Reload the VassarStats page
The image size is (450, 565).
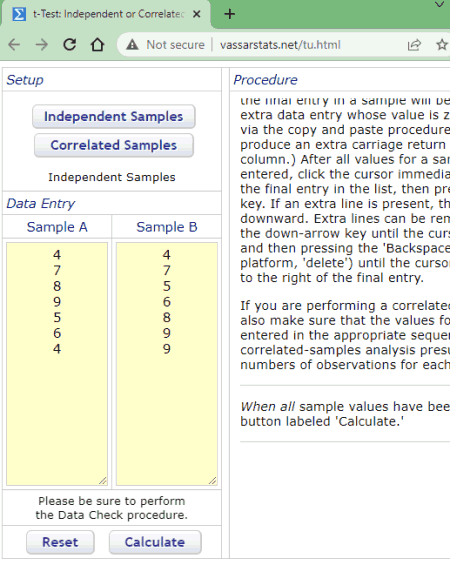click(70, 45)
